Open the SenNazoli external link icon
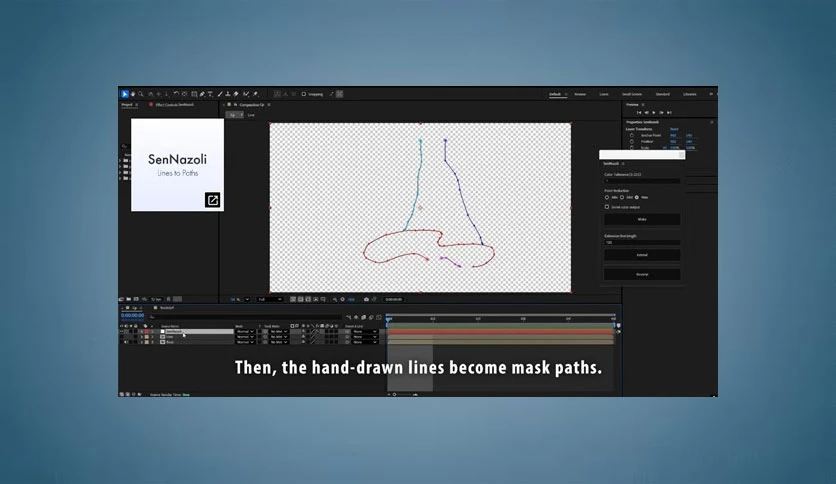 (x=212, y=200)
